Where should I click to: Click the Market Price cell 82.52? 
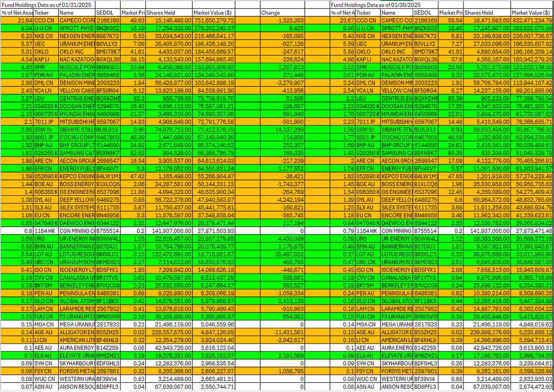click(133, 154)
